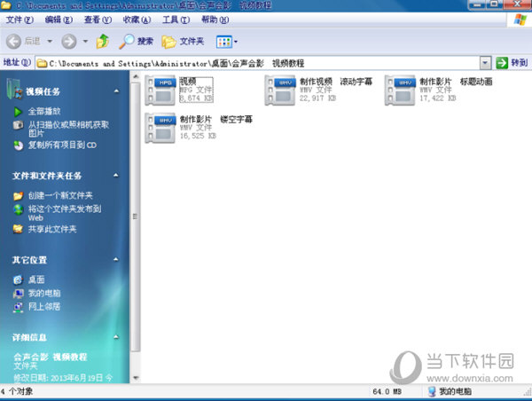Image resolution: width=532 pixels, height=401 pixels.
Task: Click the shared folder hand icon
Action: [x=18, y=229]
